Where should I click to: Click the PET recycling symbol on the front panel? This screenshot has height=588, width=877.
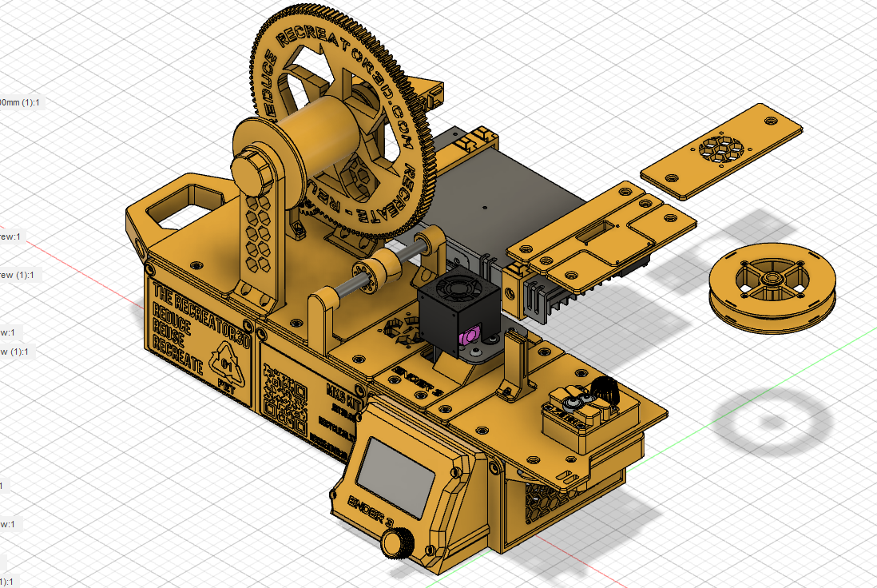[x=228, y=365]
